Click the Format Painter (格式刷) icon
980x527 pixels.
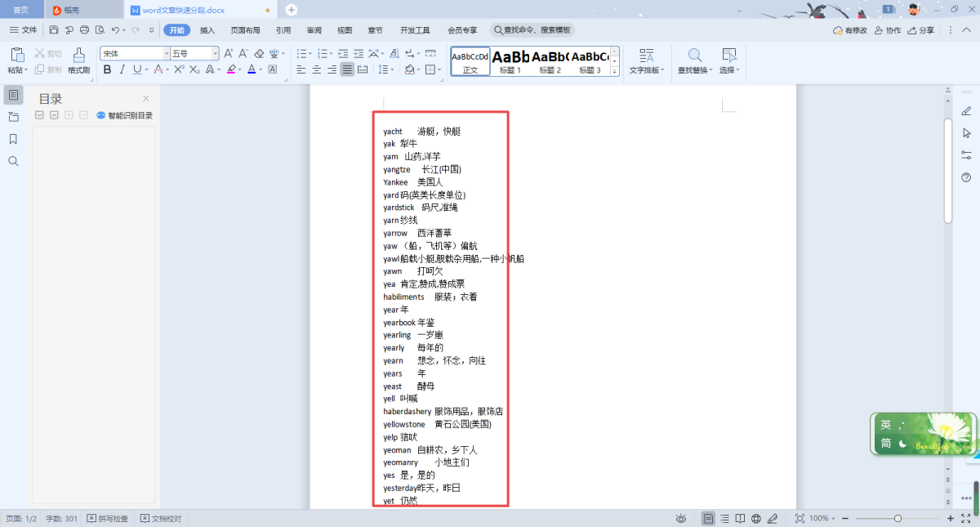click(x=78, y=56)
